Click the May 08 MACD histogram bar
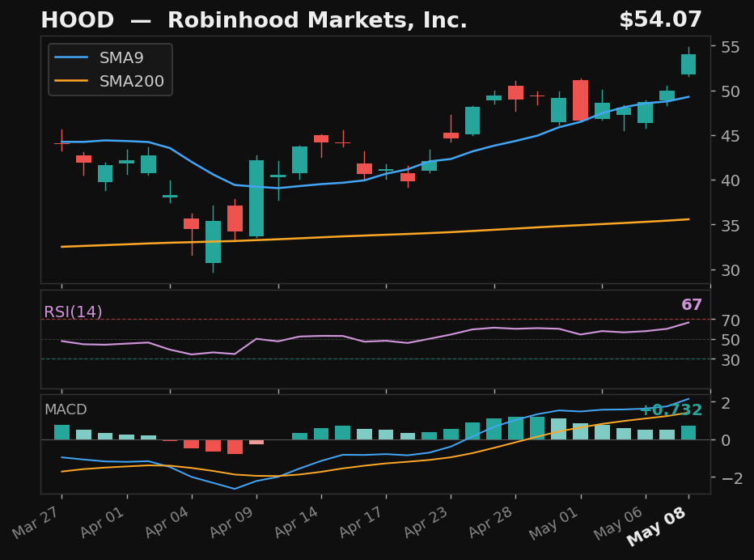The height and width of the screenshot is (560, 754). click(x=688, y=432)
